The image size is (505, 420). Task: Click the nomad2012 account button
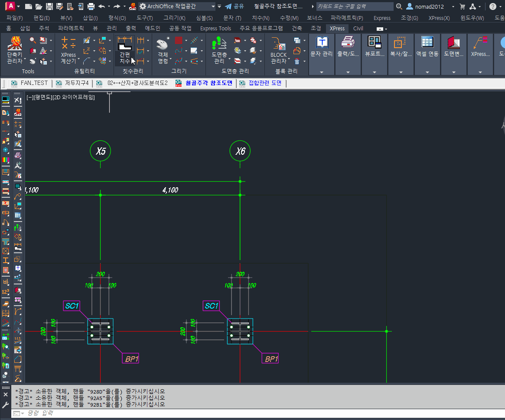pyautogui.click(x=425, y=7)
